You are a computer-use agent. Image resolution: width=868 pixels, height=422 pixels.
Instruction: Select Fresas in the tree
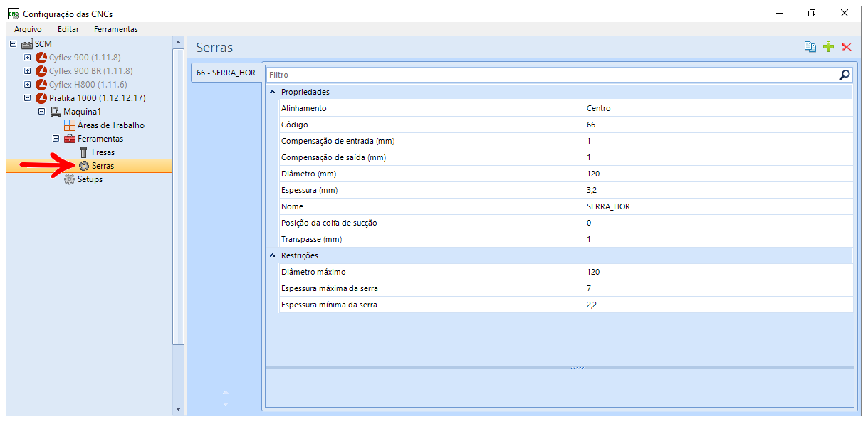(x=103, y=152)
